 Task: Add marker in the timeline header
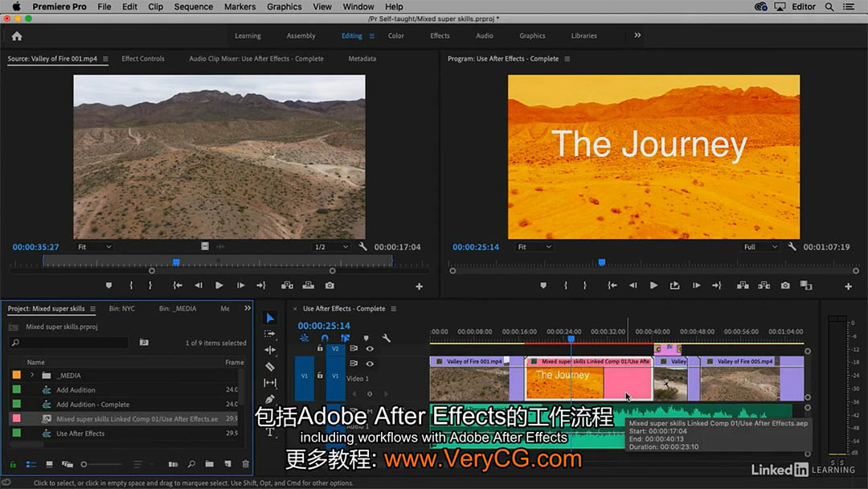(366, 338)
